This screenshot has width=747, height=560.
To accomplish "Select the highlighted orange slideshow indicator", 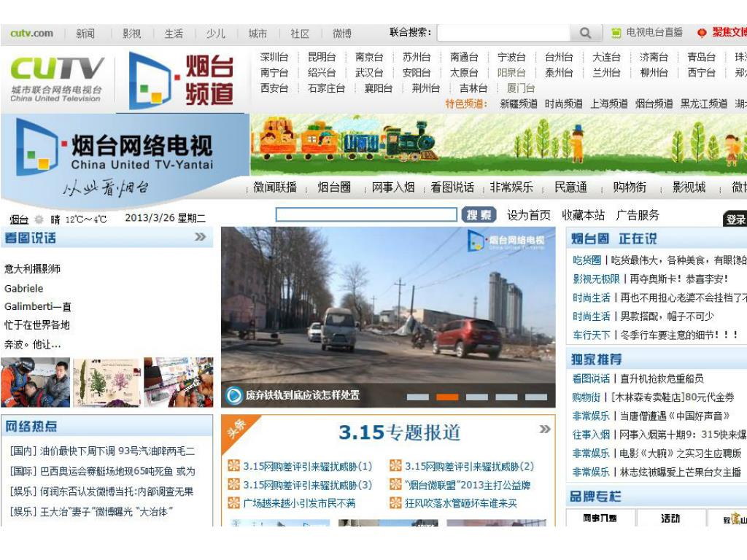I will tap(447, 397).
